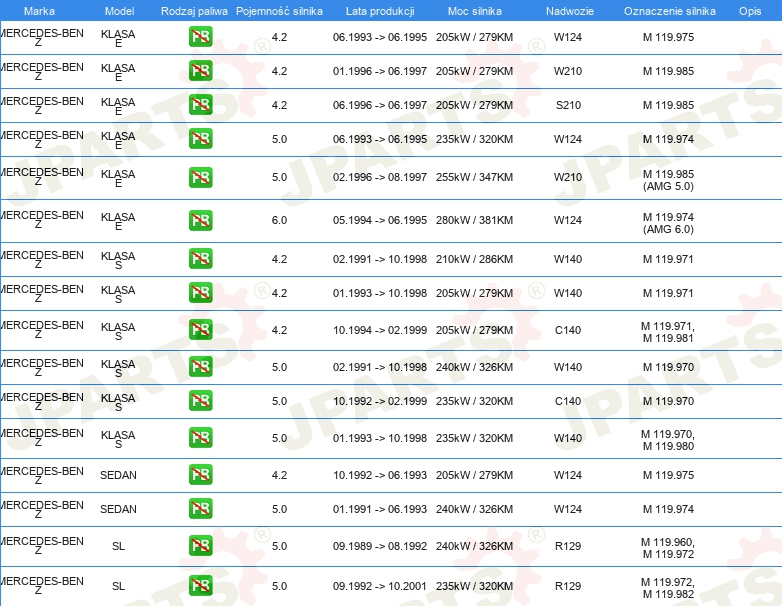Click the Pojemność silnika column header

279,11
